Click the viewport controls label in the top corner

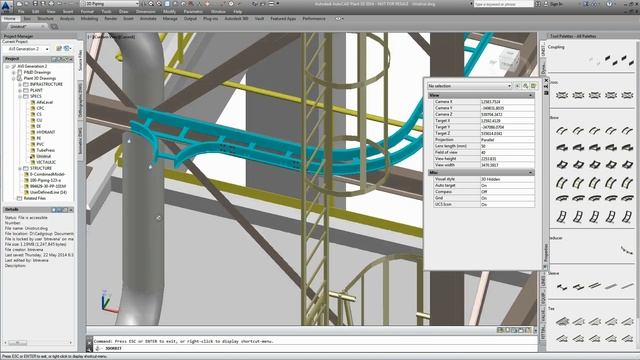pyautogui.click(x=111, y=37)
